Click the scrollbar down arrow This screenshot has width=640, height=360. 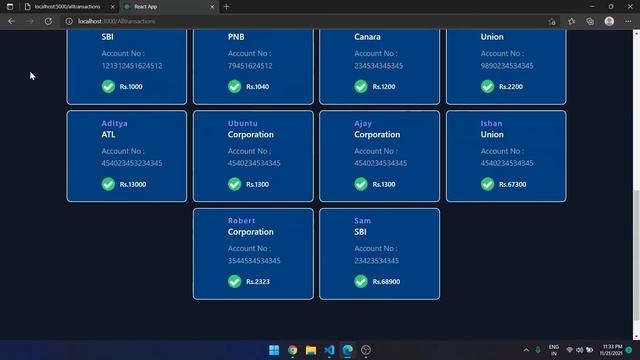click(x=636, y=336)
